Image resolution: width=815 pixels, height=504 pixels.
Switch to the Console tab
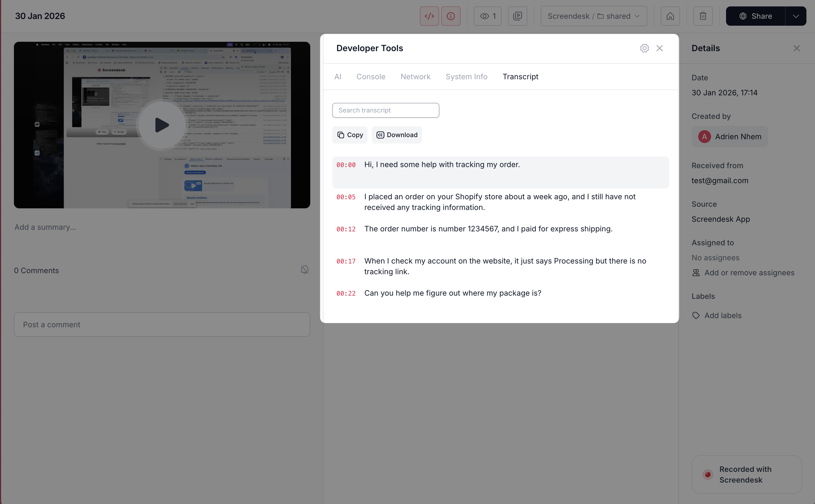pos(371,77)
